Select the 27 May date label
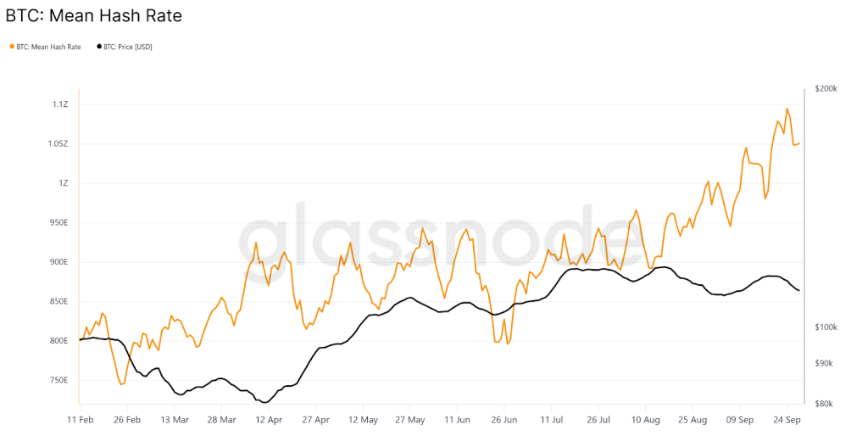 410,419
